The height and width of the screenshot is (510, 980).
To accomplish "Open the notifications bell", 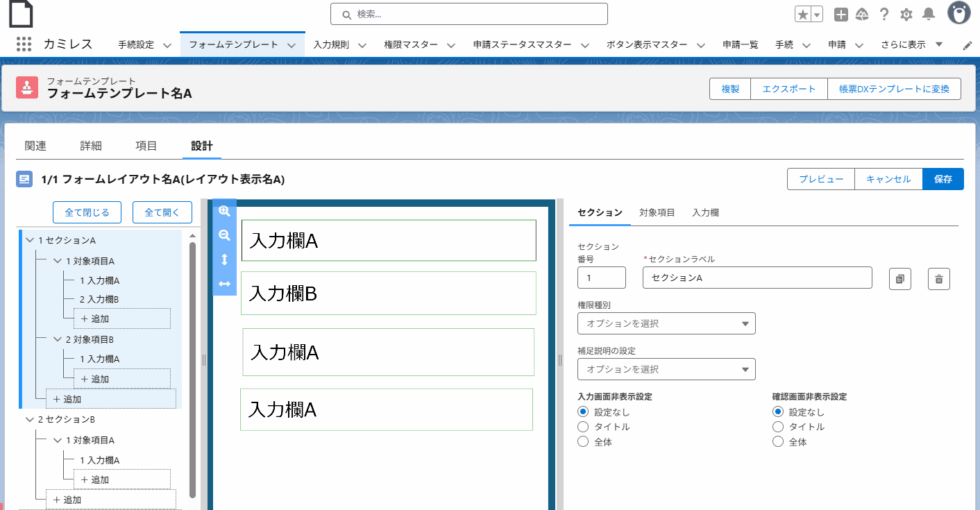I will (928, 15).
